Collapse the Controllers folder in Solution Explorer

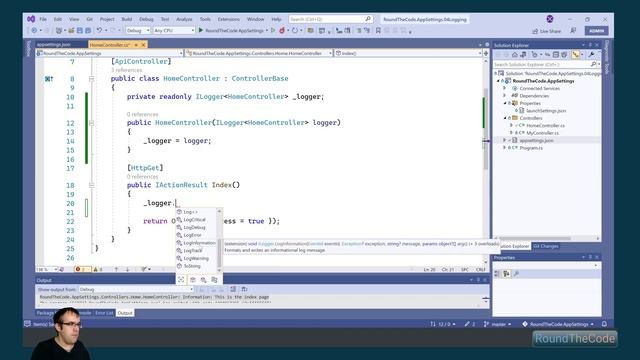505,118
